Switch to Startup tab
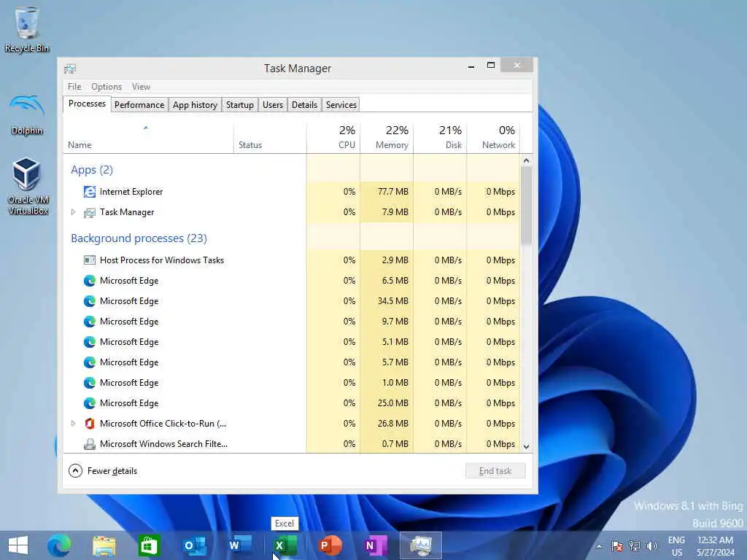Viewport: 747px width, 560px height. coord(239,105)
